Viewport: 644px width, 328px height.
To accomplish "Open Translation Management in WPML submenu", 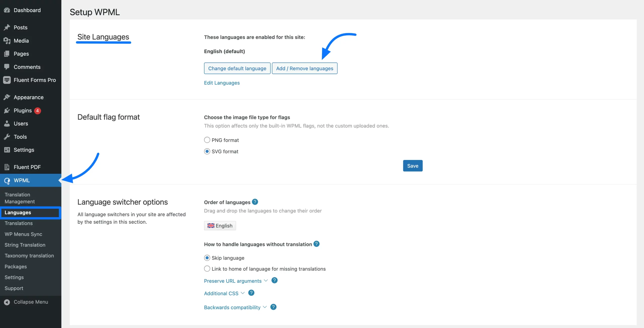I will click(x=20, y=198).
